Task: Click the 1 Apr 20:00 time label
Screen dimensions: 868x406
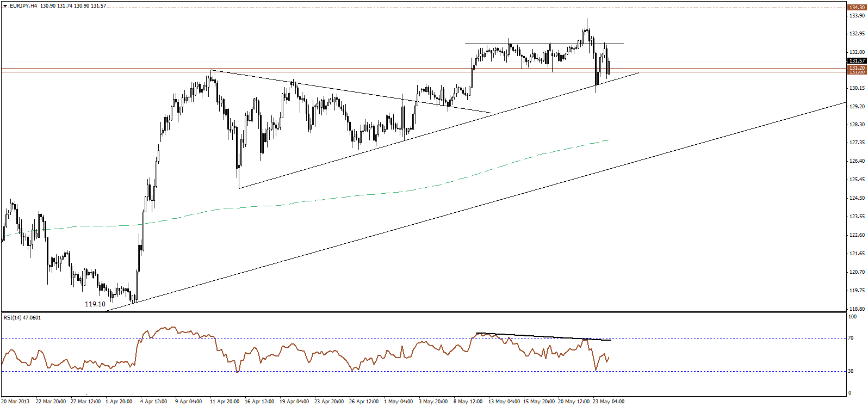Action: tap(119, 402)
